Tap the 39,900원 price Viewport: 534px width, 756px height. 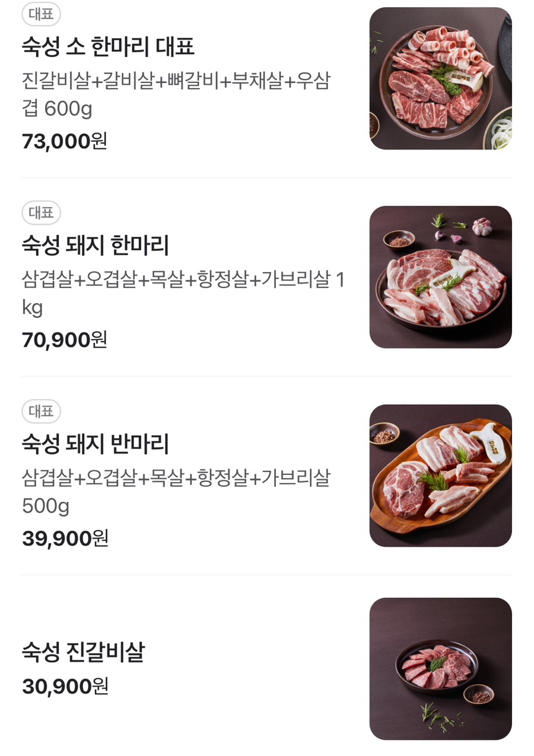pyautogui.click(x=65, y=538)
